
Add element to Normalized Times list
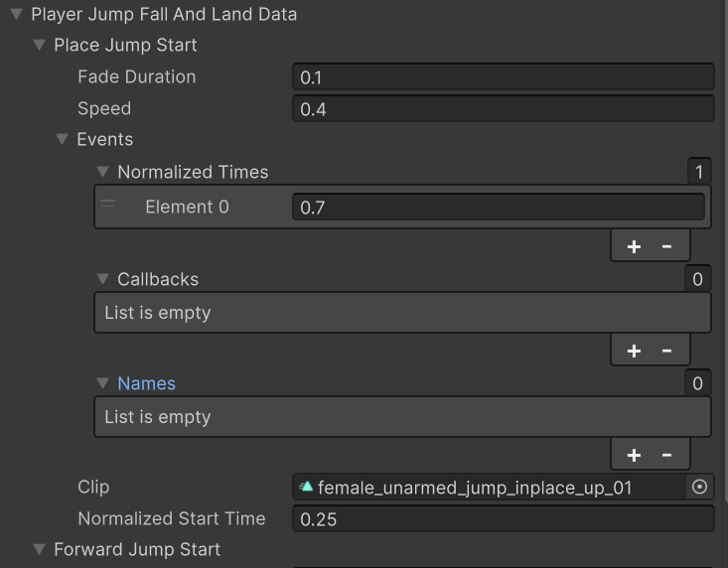[x=634, y=246]
